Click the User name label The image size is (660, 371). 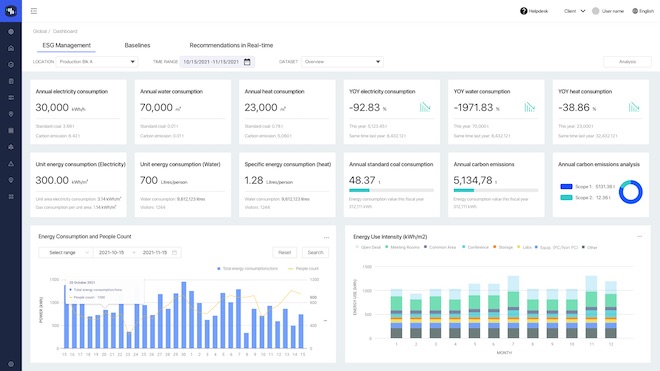coord(613,11)
